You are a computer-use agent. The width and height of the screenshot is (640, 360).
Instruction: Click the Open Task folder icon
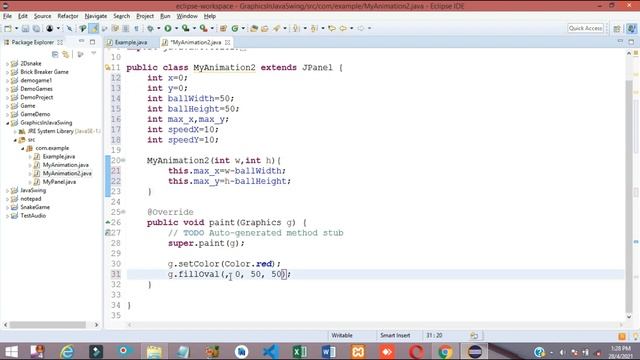pyautogui.click(x=264, y=28)
